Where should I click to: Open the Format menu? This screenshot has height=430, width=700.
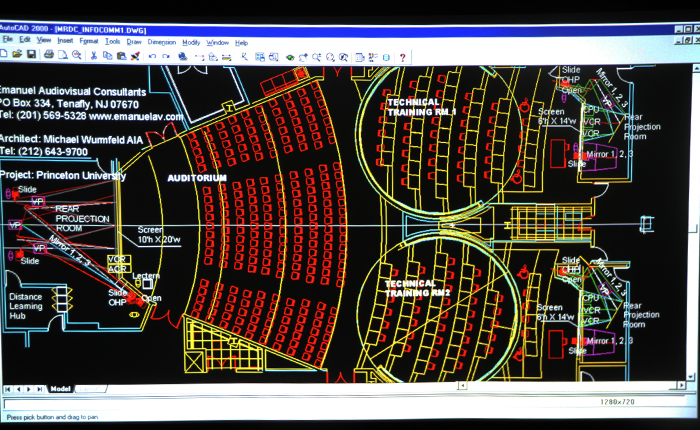[x=88, y=41]
